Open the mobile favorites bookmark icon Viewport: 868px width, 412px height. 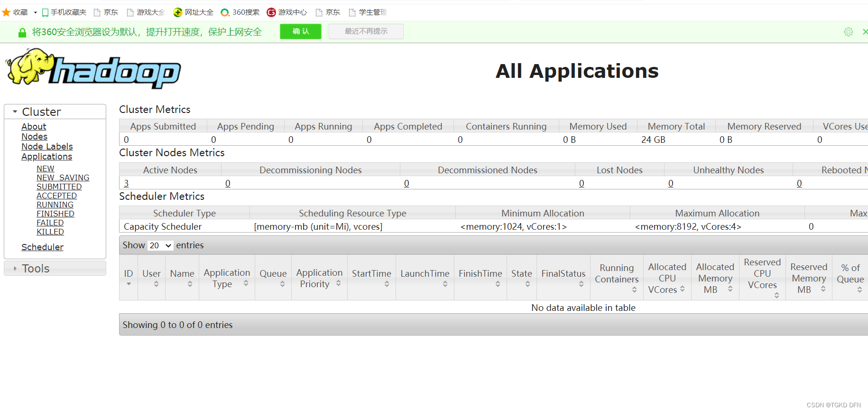46,12
